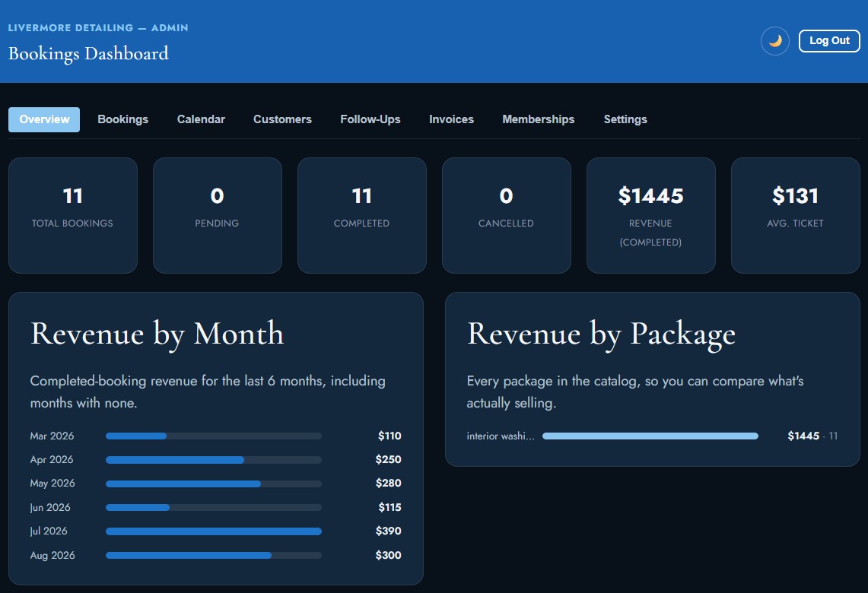This screenshot has width=868, height=593.
Task: Click the 'Every package in the catalog' description
Action: pos(635,392)
